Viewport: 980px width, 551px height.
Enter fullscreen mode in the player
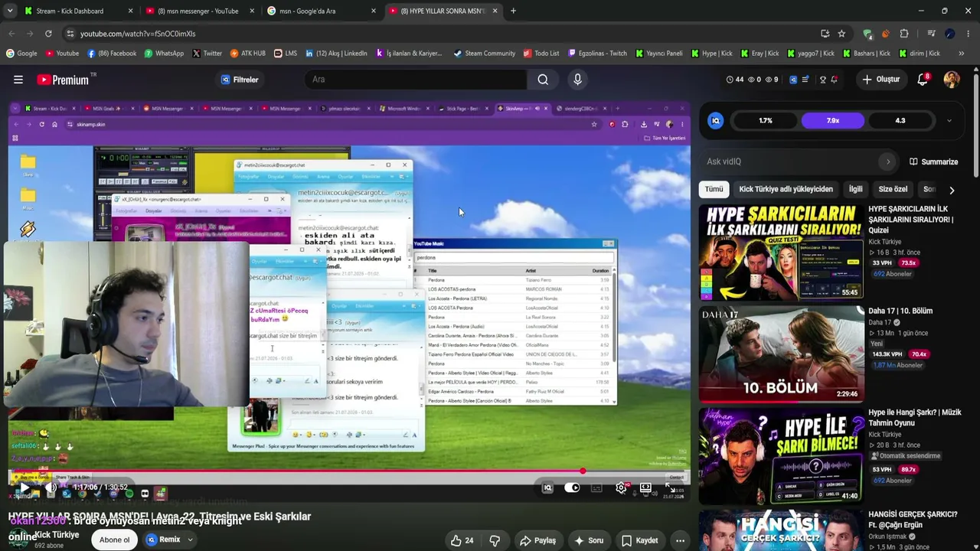tap(670, 487)
